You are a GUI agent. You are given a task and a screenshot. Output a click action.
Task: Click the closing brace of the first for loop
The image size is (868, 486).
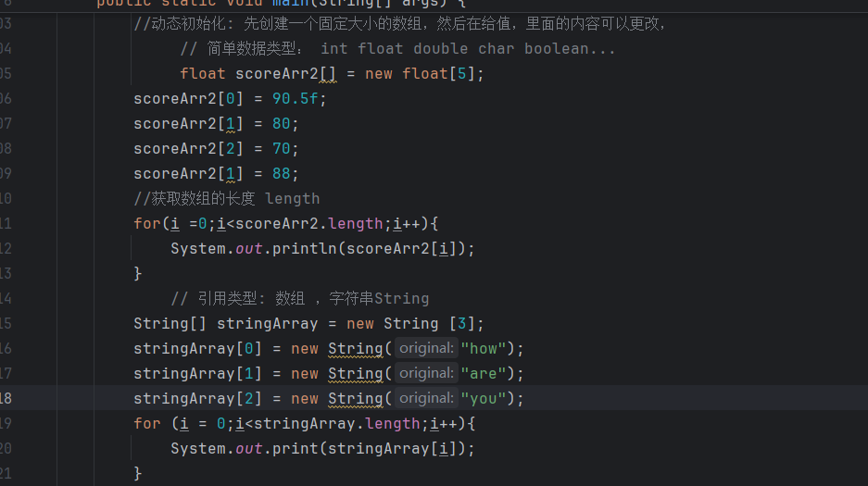pyautogui.click(x=138, y=274)
